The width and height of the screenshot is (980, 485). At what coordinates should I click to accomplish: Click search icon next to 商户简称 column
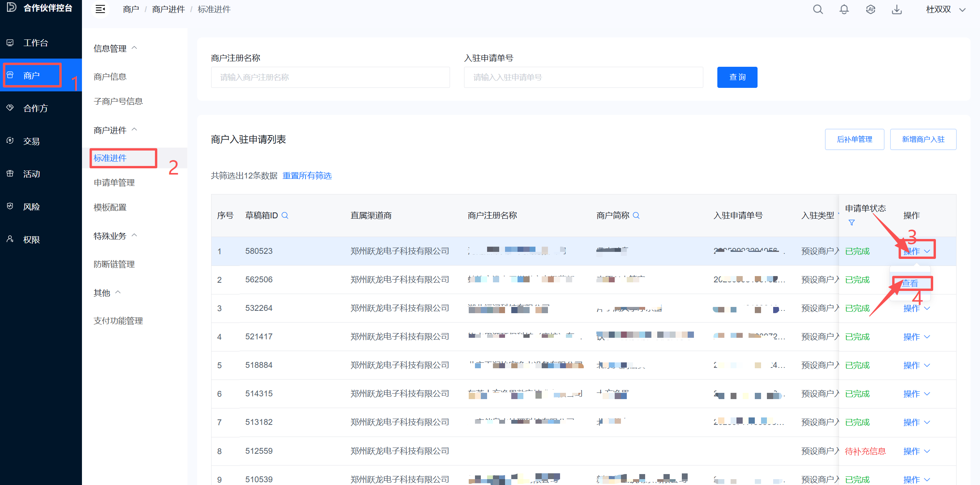(636, 215)
